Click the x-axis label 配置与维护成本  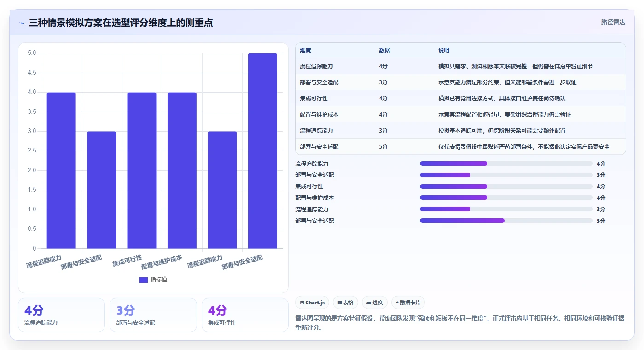[162, 262]
